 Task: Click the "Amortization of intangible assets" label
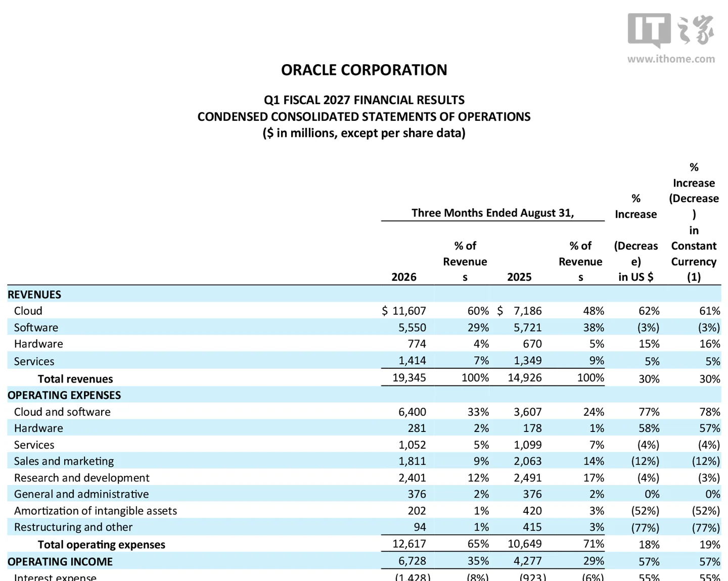pyautogui.click(x=96, y=511)
